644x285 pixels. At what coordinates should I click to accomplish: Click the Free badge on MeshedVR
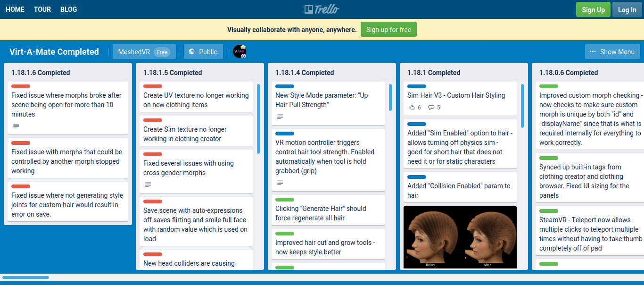162,52
